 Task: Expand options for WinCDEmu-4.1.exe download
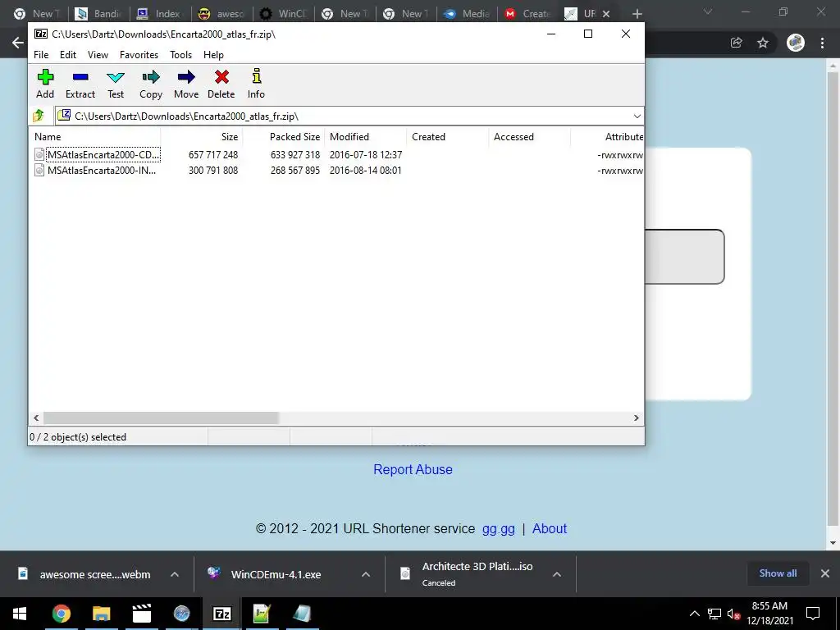(366, 574)
